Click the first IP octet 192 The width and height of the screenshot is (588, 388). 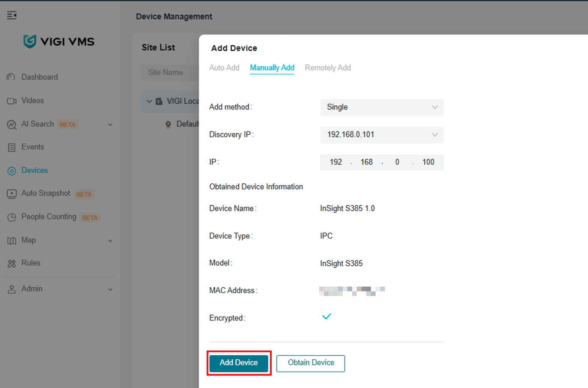336,162
